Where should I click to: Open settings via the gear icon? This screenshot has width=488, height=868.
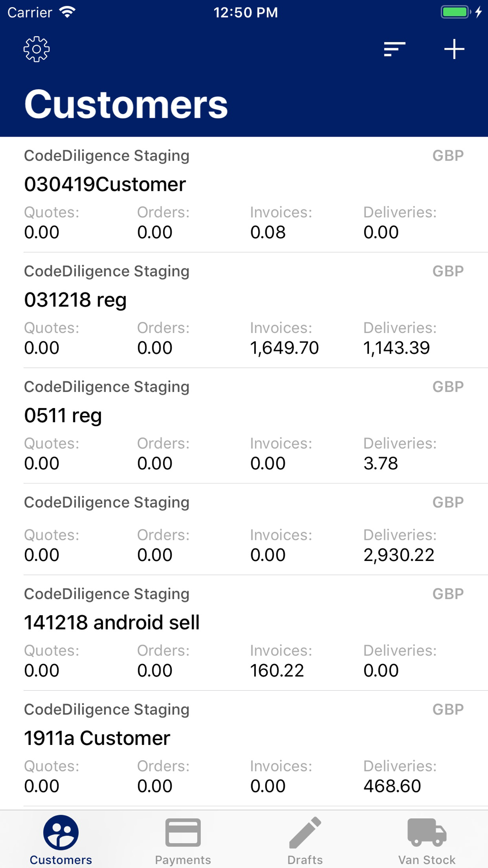coord(37,49)
